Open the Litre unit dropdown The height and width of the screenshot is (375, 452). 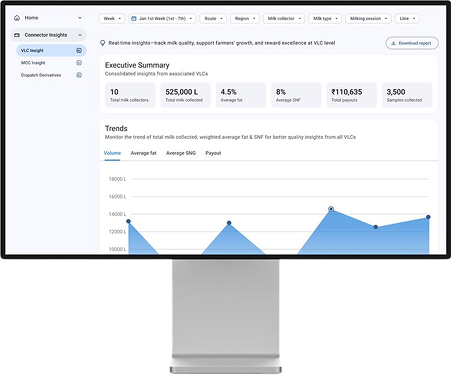(x=407, y=18)
